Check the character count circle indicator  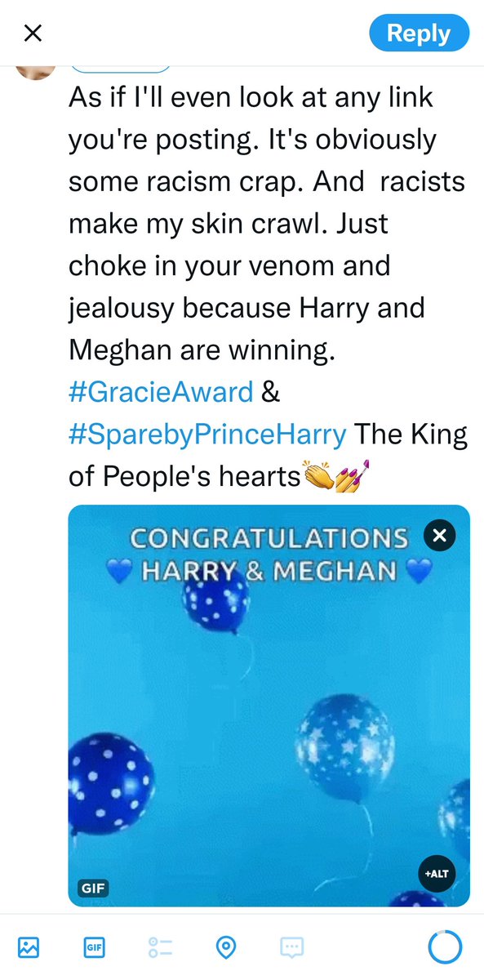[x=446, y=947]
